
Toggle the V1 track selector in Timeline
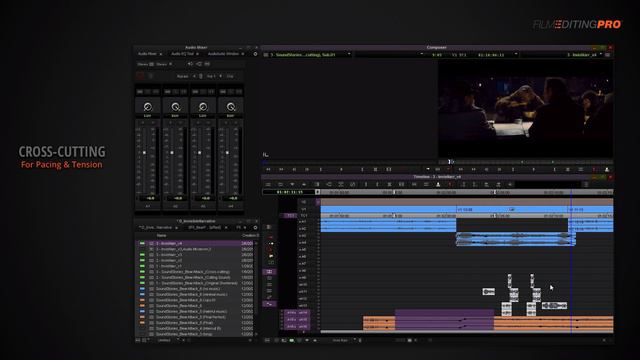(x=303, y=209)
